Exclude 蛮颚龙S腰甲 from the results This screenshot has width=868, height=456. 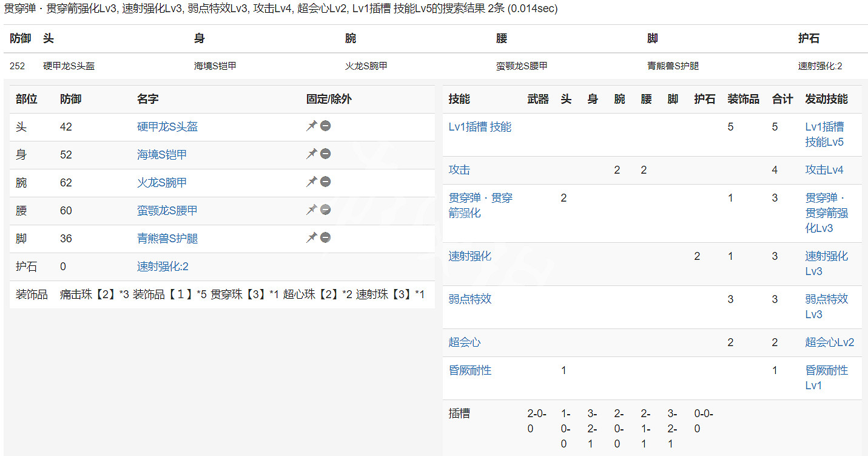click(326, 210)
